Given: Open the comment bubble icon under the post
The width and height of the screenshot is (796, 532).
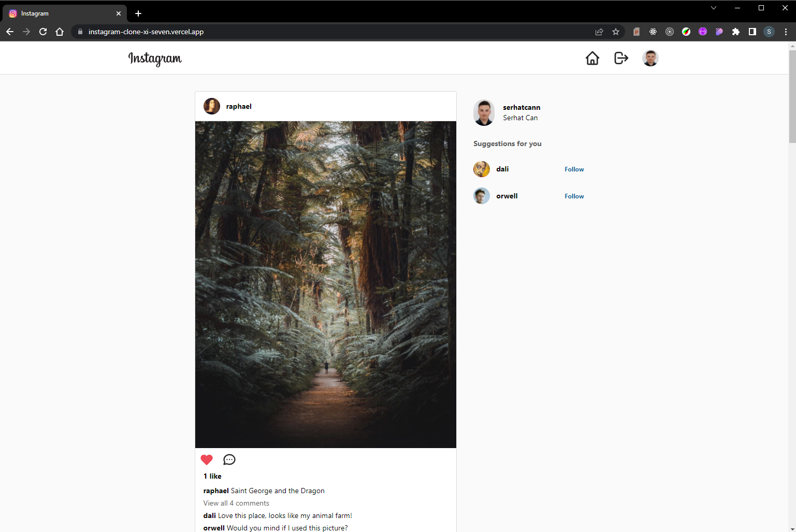Looking at the screenshot, I should coord(229,459).
